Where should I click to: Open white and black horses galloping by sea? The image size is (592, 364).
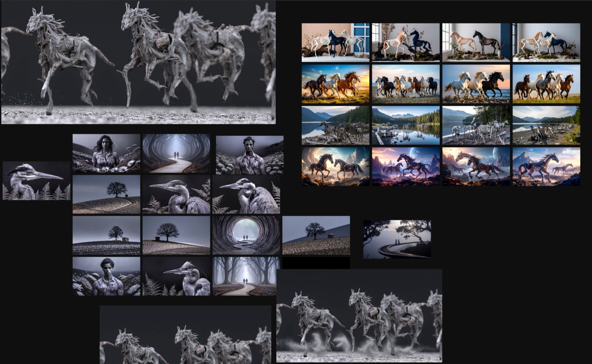[476, 84]
